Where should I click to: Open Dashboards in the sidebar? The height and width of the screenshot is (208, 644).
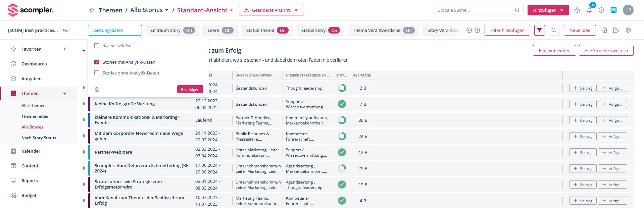34,64
